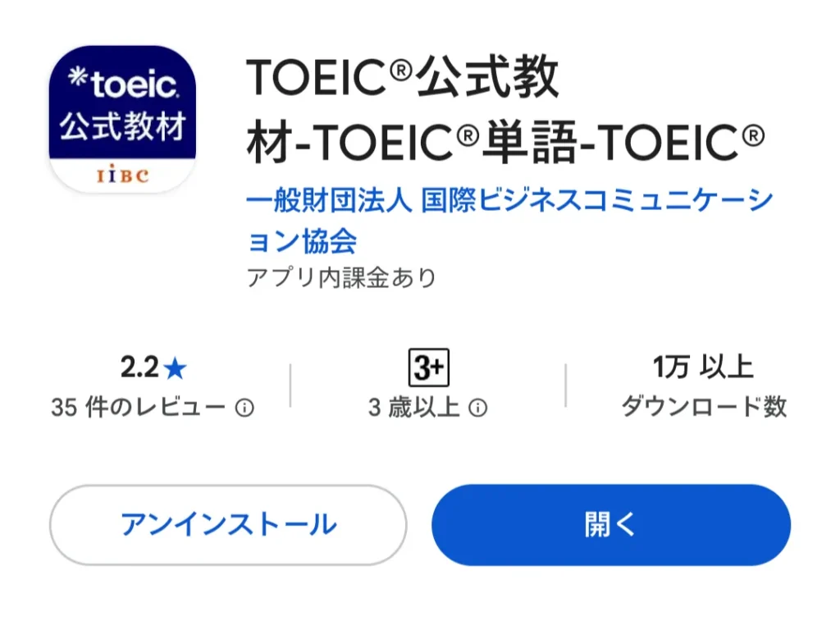This screenshot has width=840, height=630.
Task: Click the info icon beside 3 歳以上
Action: pyautogui.click(x=478, y=409)
